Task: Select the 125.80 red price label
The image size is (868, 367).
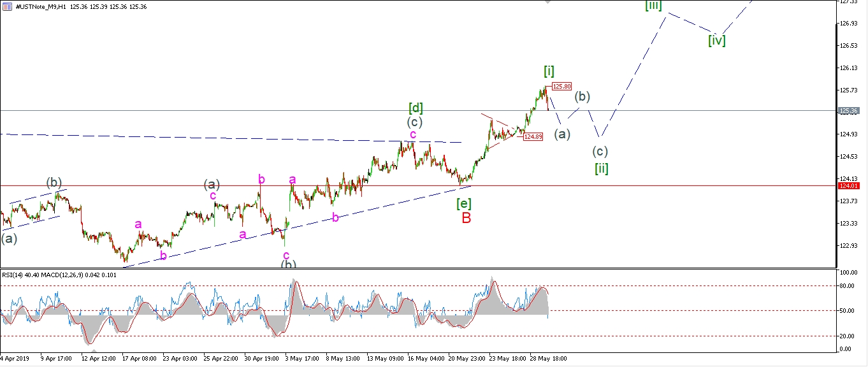Action: 561,87
